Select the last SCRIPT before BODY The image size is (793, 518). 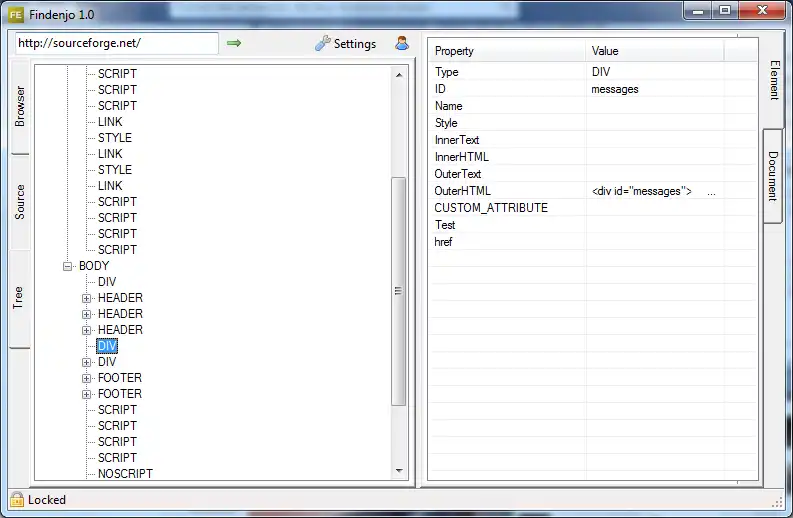pos(117,250)
